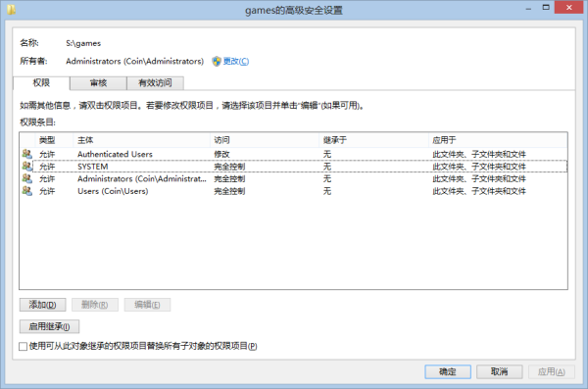Open the 有效访问 tab
The width and height of the screenshot is (588, 389).
tap(155, 83)
